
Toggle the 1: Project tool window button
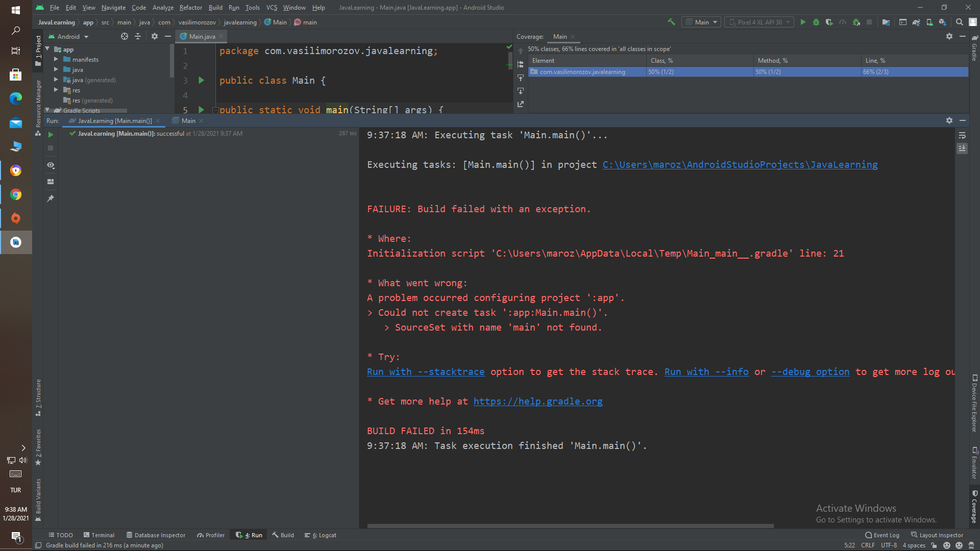pos(38,51)
